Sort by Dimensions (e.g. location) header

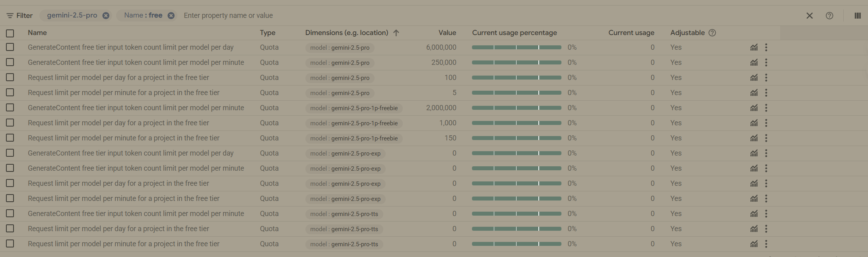(347, 33)
